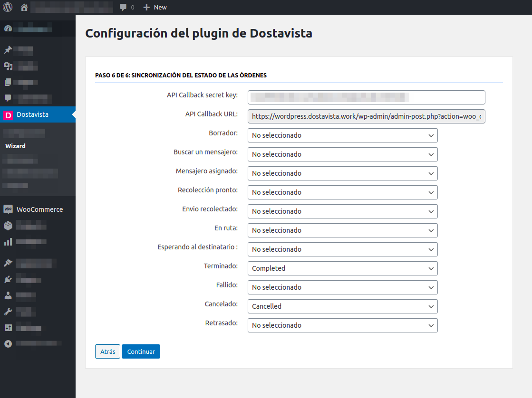Click the Cancelado label
Viewport: 532px width, 398px height.
tap(221, 304)
